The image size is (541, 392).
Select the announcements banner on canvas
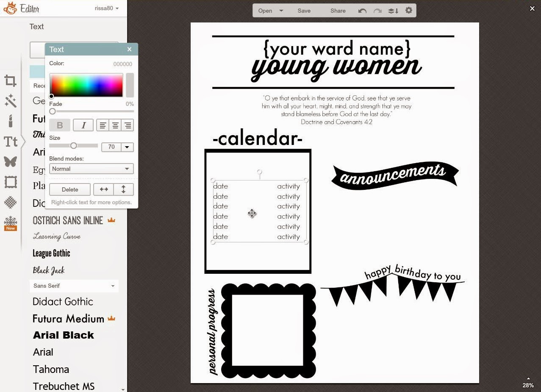(x=395, y=175)
